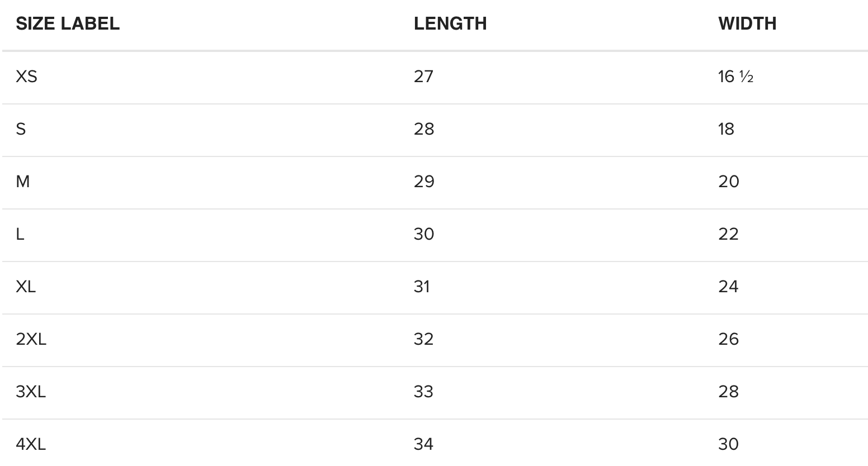868x466 pixels.
Task: Click the SIZE LABEL column header
Action: tap(68, 23)
